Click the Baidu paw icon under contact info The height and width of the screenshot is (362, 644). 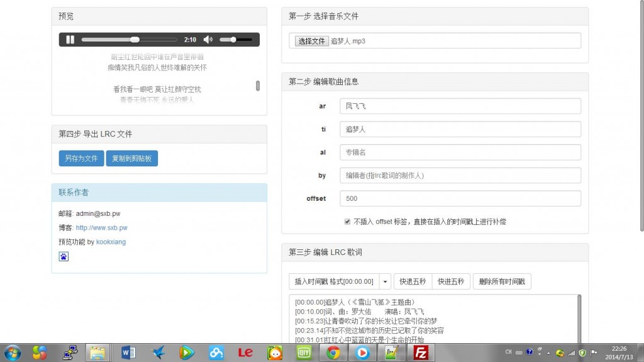(64, 256)
